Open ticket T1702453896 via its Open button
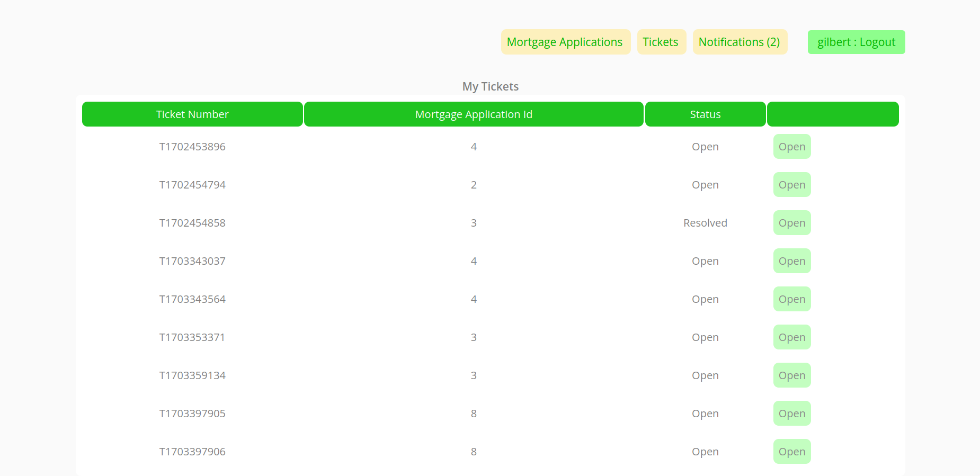This screenshot has height=476, width=980. [792, 147]
